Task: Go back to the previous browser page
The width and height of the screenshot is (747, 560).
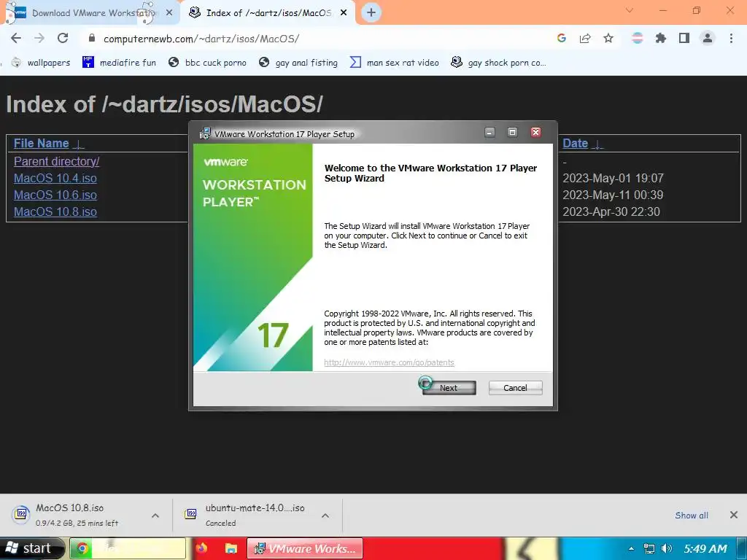Action: [x=16, y=38]
